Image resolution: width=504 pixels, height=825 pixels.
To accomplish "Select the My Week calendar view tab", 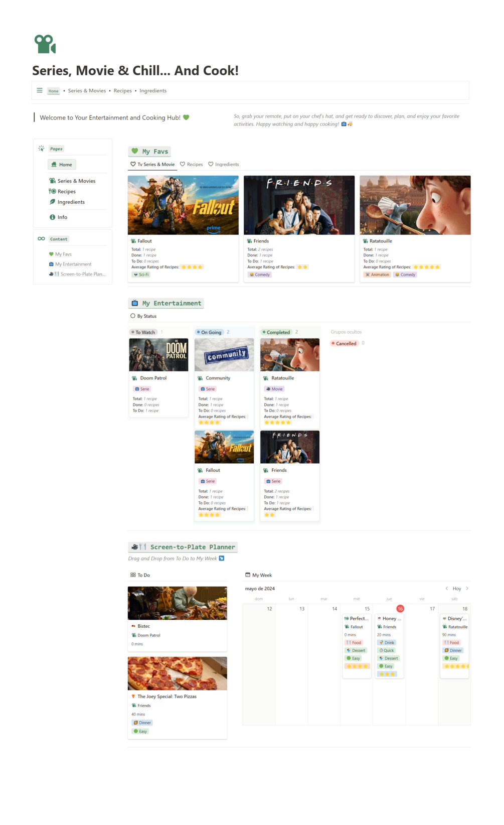I will [258, 575].
